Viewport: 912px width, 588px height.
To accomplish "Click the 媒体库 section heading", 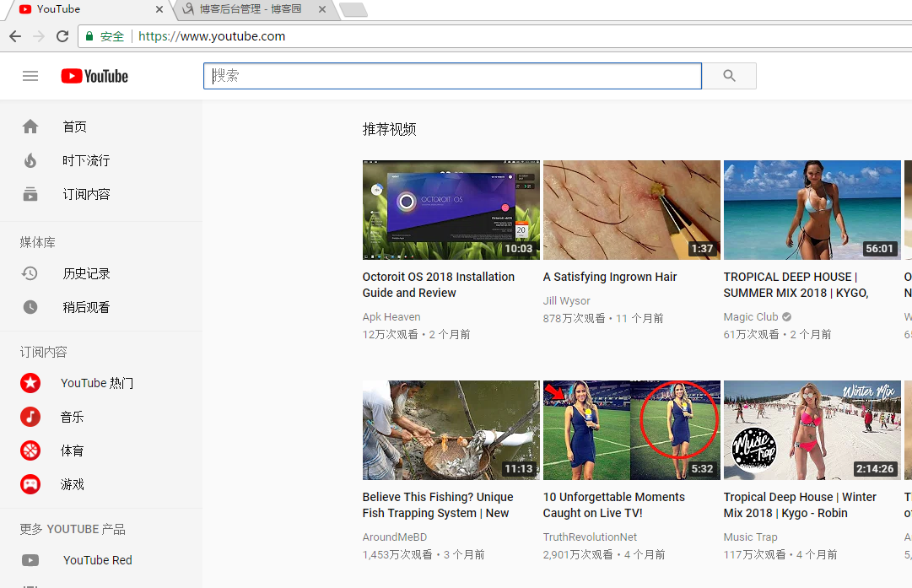I will pos(38,242).
